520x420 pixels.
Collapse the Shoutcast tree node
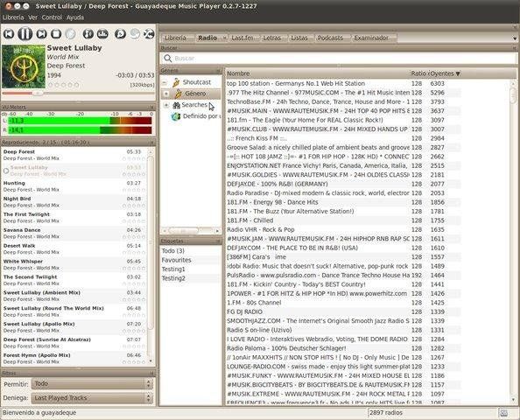pyautogui.click(x=165, y=82)
